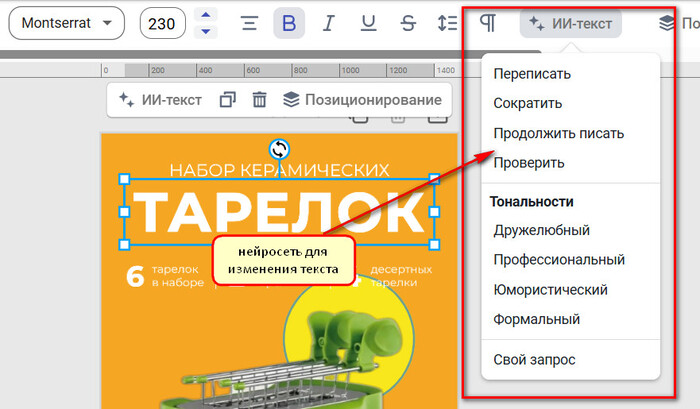This screenshot has width=700, height=409.
Task: Click the text alignment icon
Action: [x=250, y=23]
